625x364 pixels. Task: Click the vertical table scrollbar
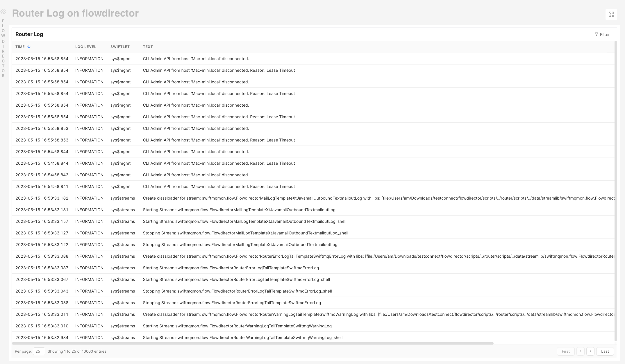click(615, 189)
